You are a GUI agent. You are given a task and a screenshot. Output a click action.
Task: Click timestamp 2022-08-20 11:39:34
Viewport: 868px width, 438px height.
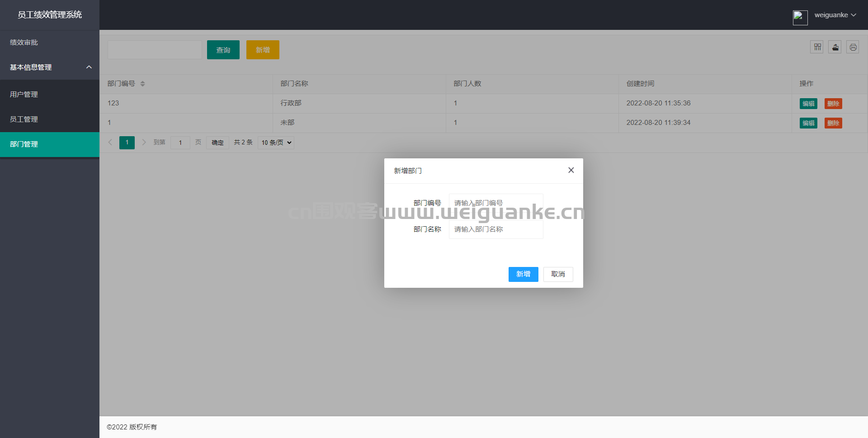pyautogui.click(x=658, y=123)
